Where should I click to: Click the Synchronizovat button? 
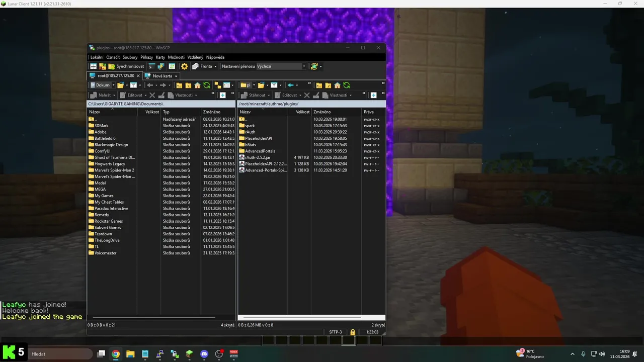point(126,66)
